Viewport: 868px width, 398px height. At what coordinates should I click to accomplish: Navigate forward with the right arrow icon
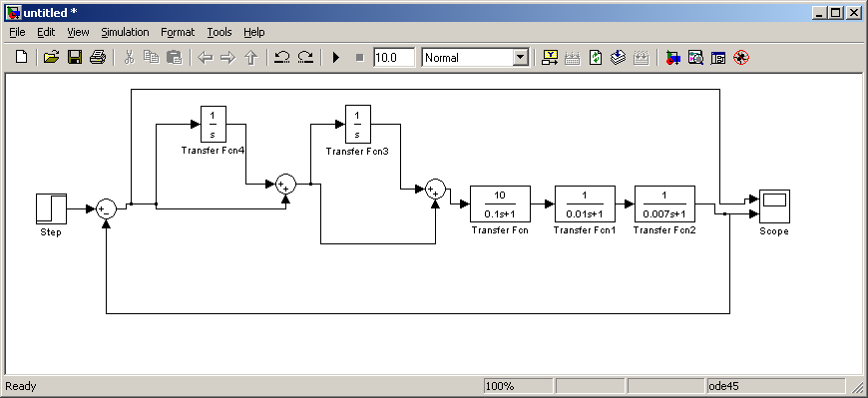click(228, 58)
